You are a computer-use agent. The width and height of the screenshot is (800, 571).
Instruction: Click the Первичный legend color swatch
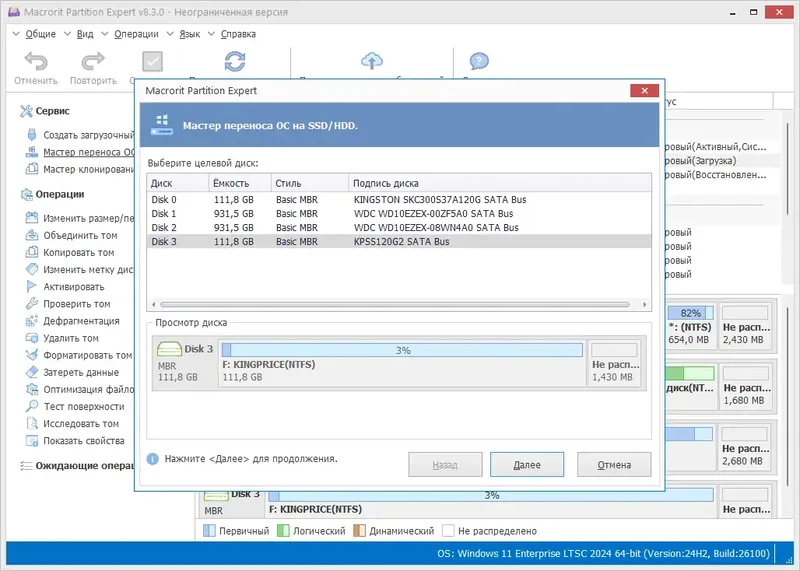[209, 531]
